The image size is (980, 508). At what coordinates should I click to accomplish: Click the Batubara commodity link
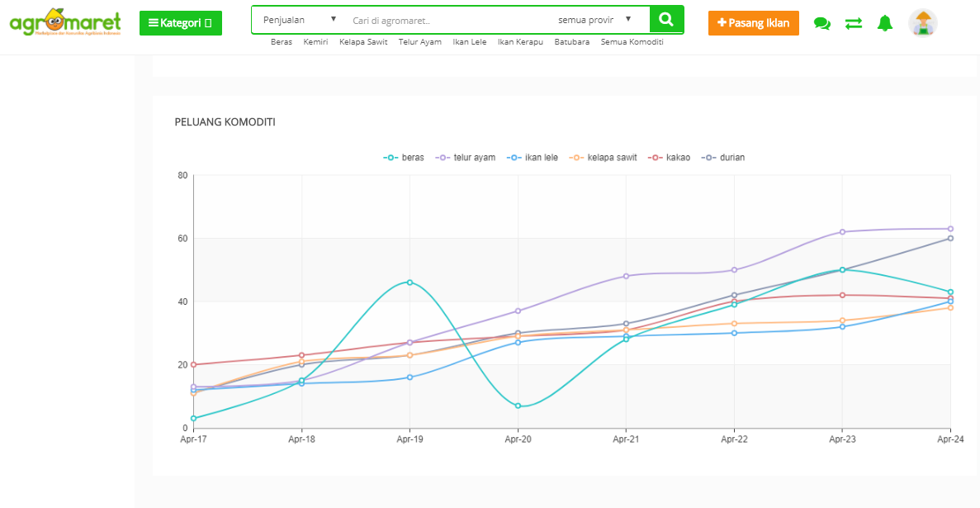[571, 42]
